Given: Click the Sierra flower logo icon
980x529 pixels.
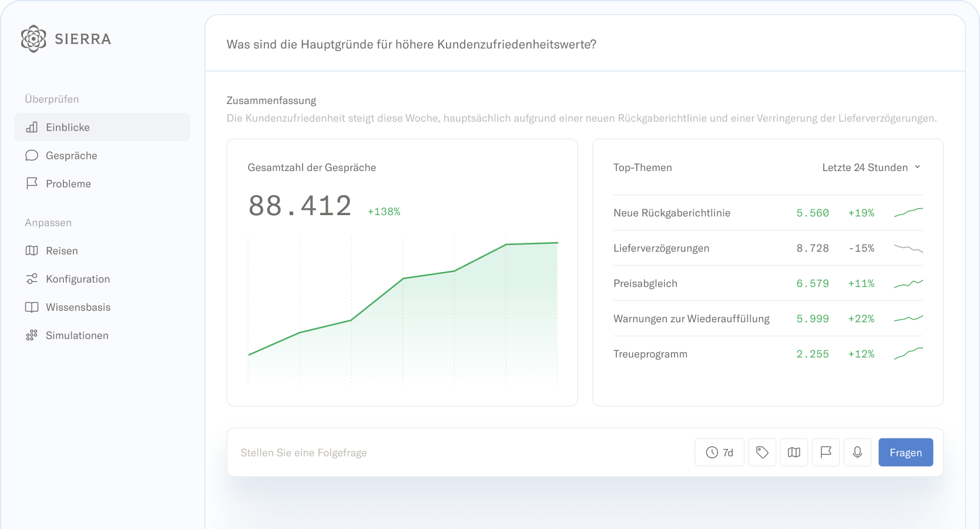Looking at the screenshot, I should coord(33,39).
